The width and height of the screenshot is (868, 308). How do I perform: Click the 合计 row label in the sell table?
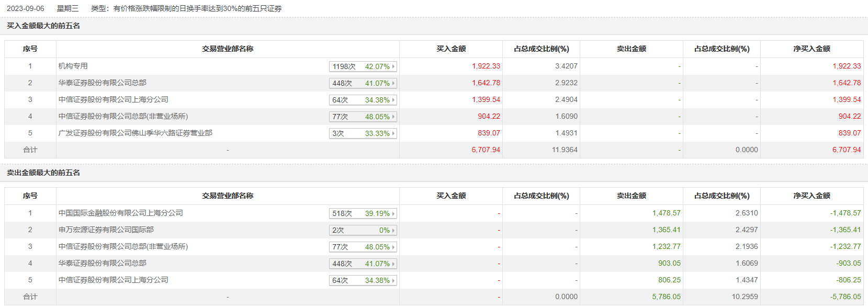(x=30, y=296)
